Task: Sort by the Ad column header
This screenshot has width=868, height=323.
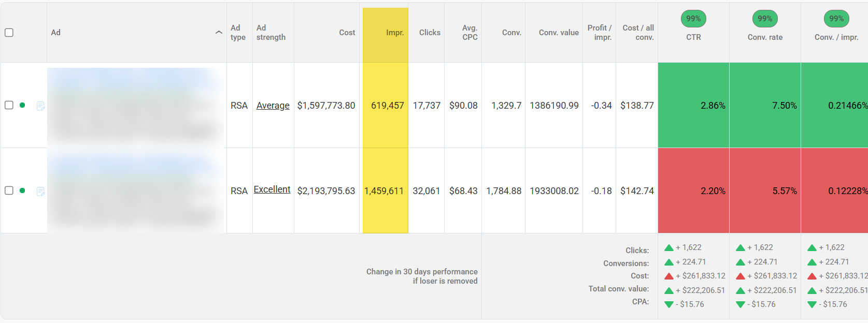Action: pos(56,33)
